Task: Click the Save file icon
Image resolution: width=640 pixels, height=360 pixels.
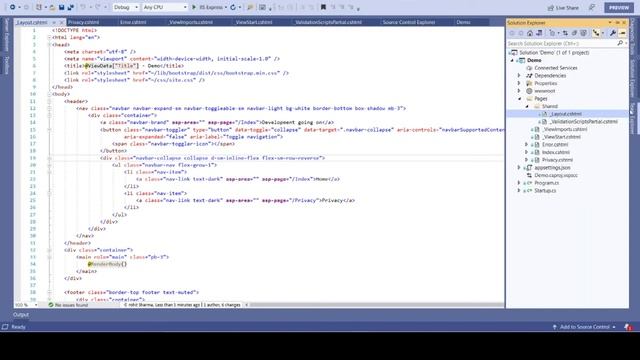Action: (x=61, y=7)
